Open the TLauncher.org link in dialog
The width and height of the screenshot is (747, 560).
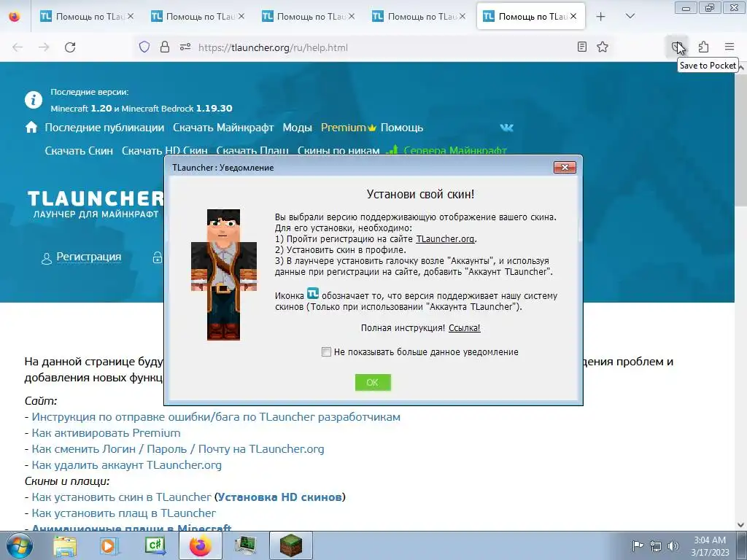click(x=445, y=238)
